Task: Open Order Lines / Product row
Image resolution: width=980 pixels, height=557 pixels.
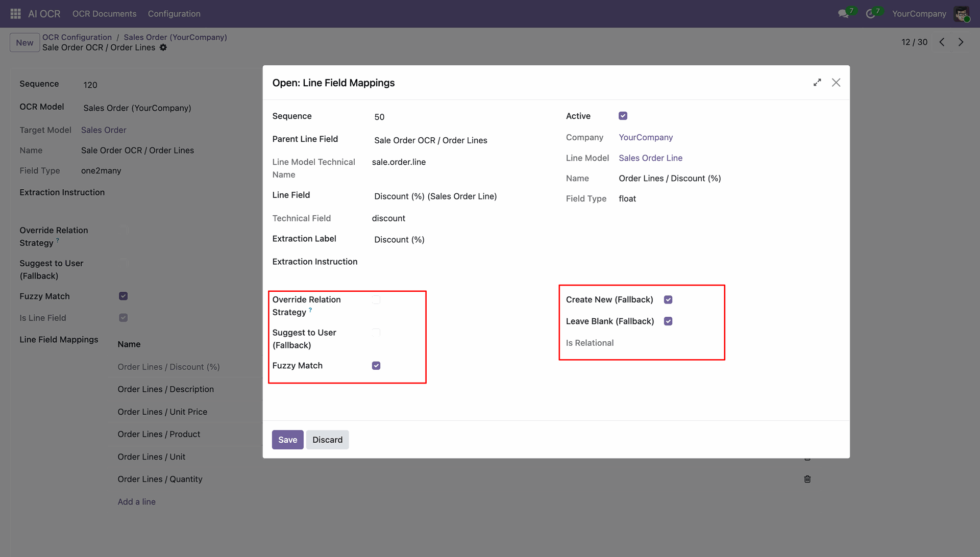Action: pyautogui.click(x=159, y=434)
